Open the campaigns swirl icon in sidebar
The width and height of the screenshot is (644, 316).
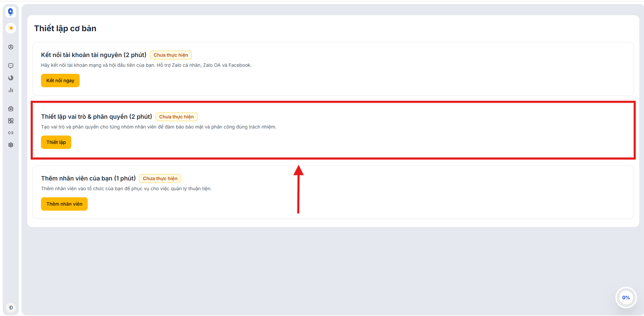coord(10,77)
